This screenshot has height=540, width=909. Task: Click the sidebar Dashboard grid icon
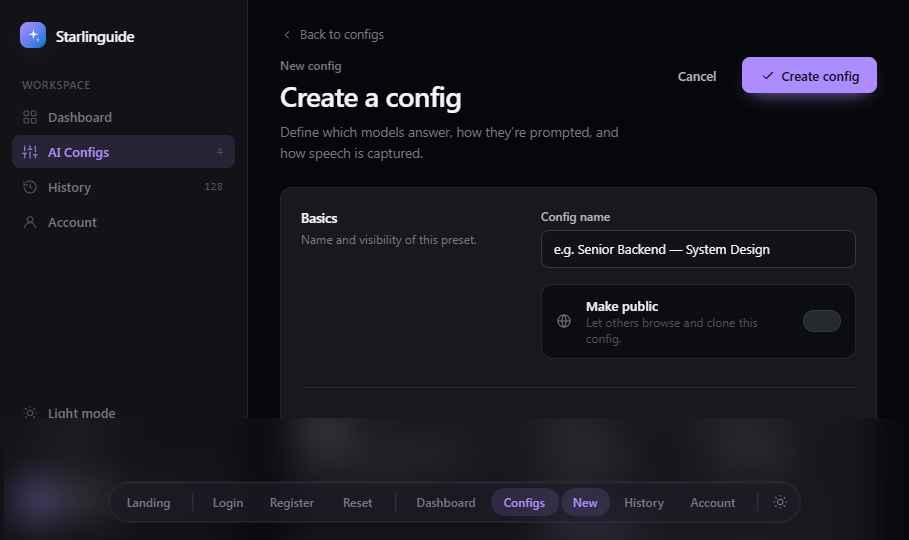pos(30,117)
